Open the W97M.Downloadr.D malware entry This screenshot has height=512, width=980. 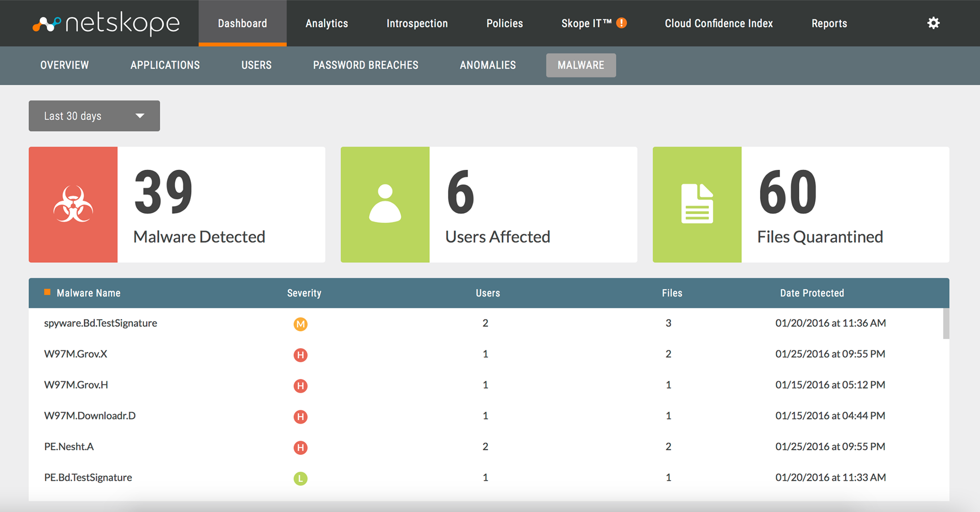[90, 416]
